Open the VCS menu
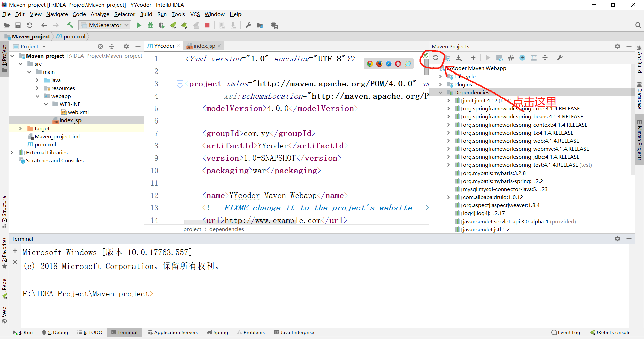The width and height of the screenshot is (644, 339). point(195,14)
